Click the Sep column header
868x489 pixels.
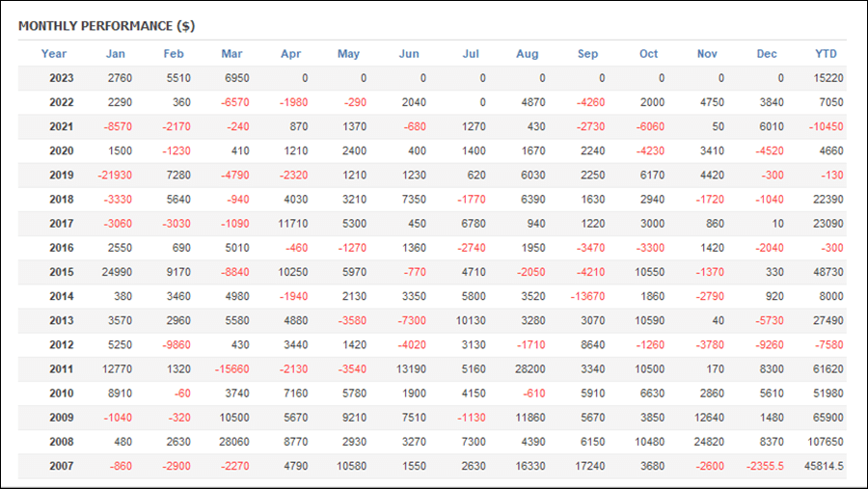click(587, 54)
